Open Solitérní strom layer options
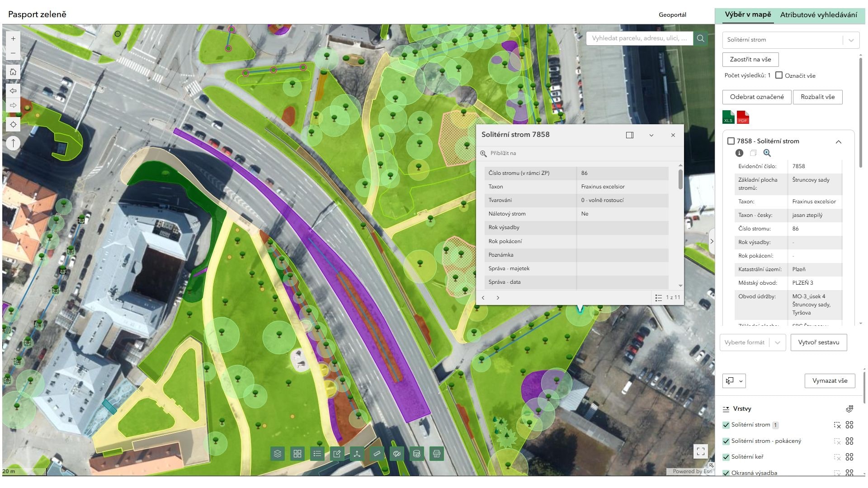Viewport: 868px width, 488px height. (x=849, y=425)
